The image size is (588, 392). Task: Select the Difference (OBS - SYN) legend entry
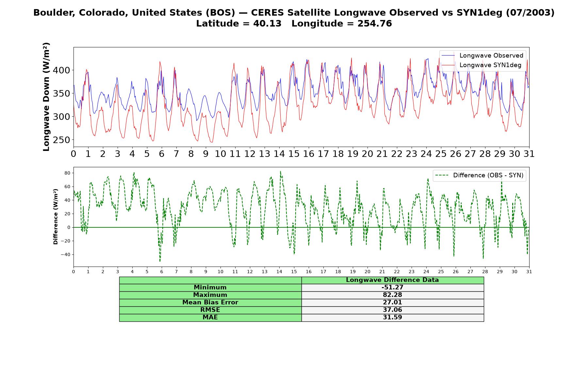pos(479,175)
